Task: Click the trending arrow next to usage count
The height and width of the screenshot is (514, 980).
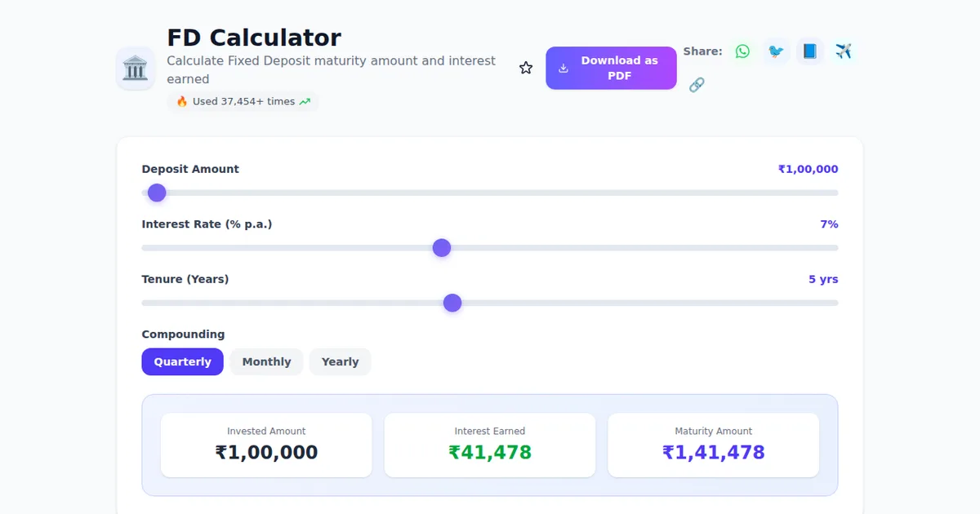Action: 305,101
